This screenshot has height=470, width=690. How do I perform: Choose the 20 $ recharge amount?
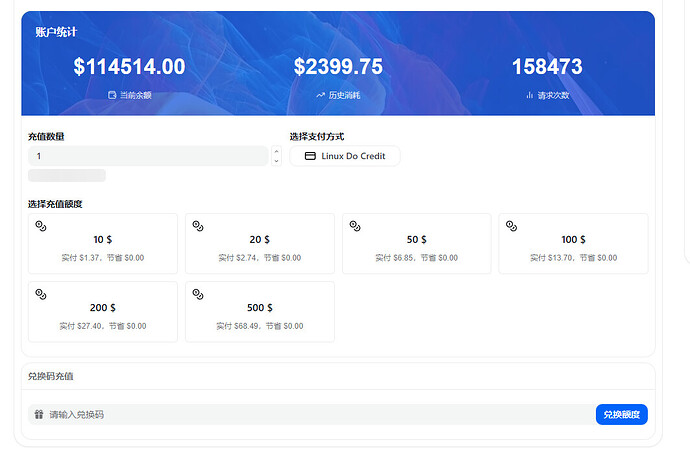tap(260, 243)
